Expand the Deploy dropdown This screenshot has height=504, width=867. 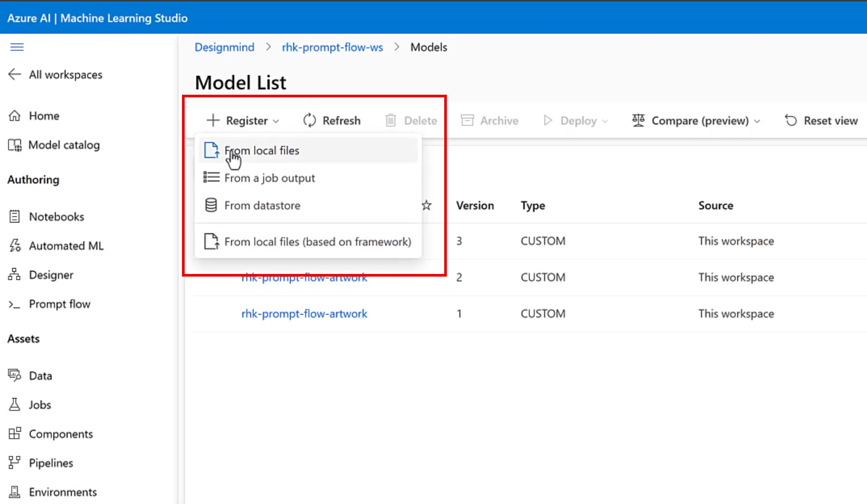coord(576,120)
